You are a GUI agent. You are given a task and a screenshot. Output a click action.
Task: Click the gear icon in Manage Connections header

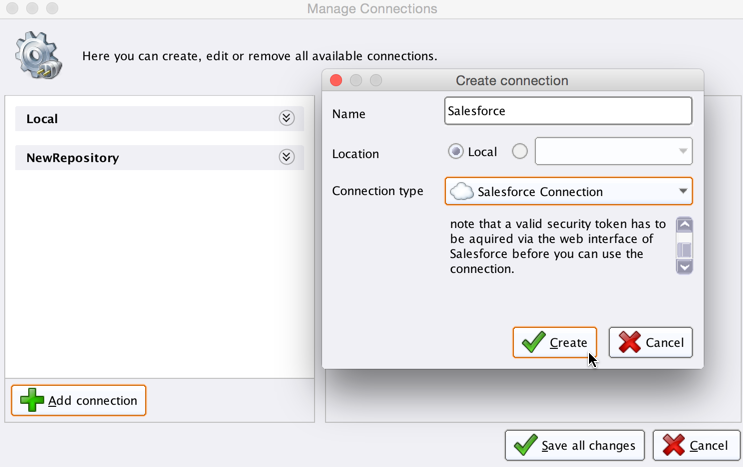point(38,54)
